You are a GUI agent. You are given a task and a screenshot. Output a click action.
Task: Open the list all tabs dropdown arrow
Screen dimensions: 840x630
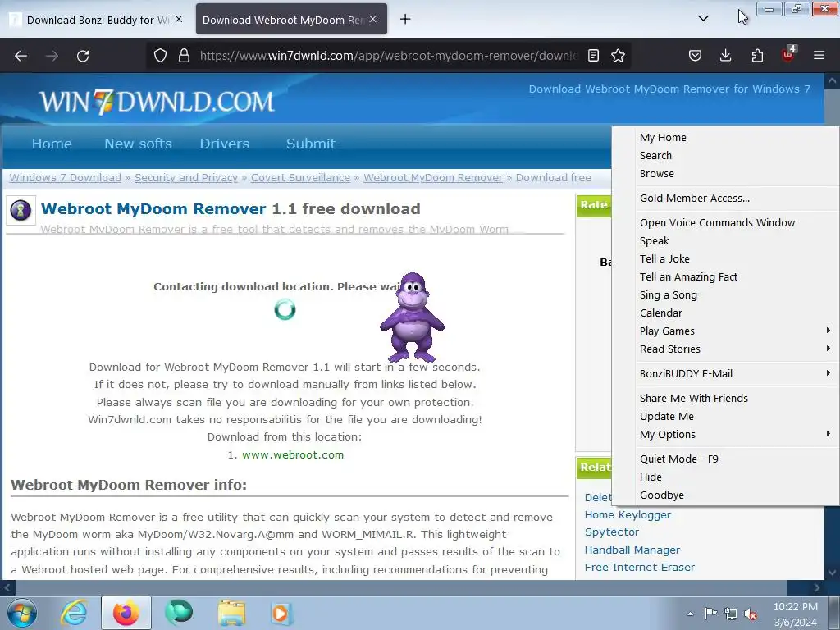703,19
